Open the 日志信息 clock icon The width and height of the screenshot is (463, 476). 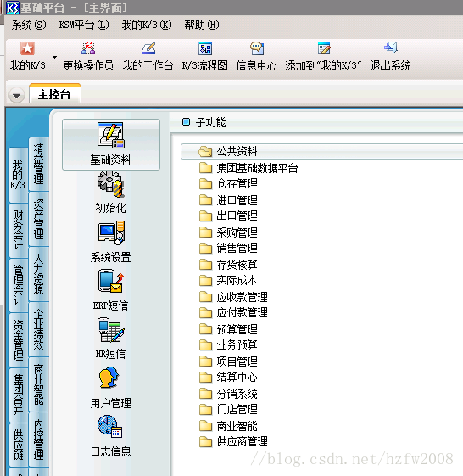click(110, 427)
